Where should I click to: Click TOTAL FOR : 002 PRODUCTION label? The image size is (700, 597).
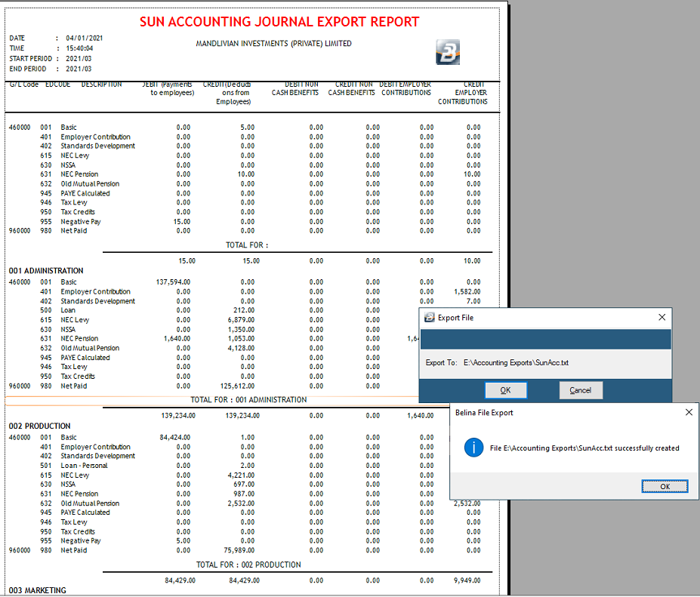[x=248, y=565]
